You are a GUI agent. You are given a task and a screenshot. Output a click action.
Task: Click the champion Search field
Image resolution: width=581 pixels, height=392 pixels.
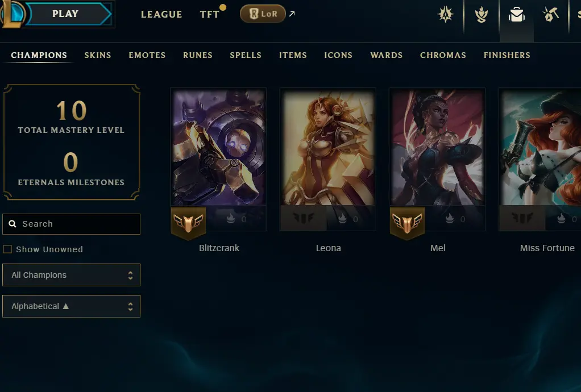[x=71, y=224]
